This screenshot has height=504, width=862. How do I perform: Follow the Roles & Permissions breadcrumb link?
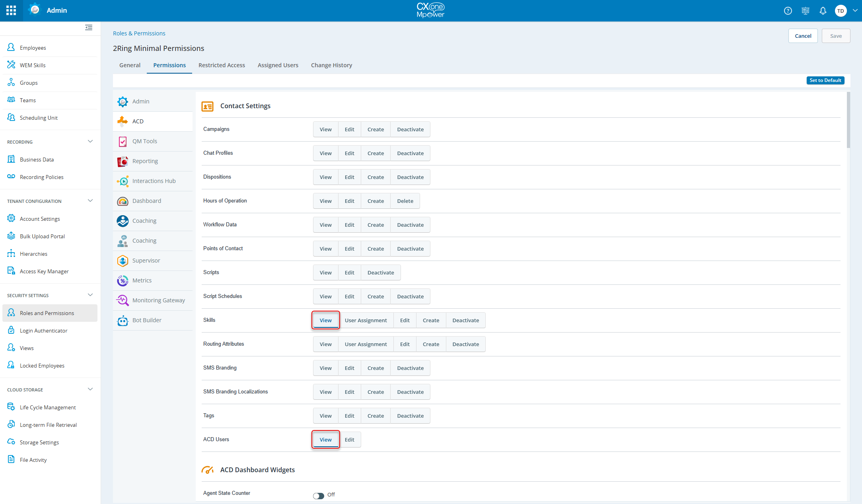(x=139, y=33)
